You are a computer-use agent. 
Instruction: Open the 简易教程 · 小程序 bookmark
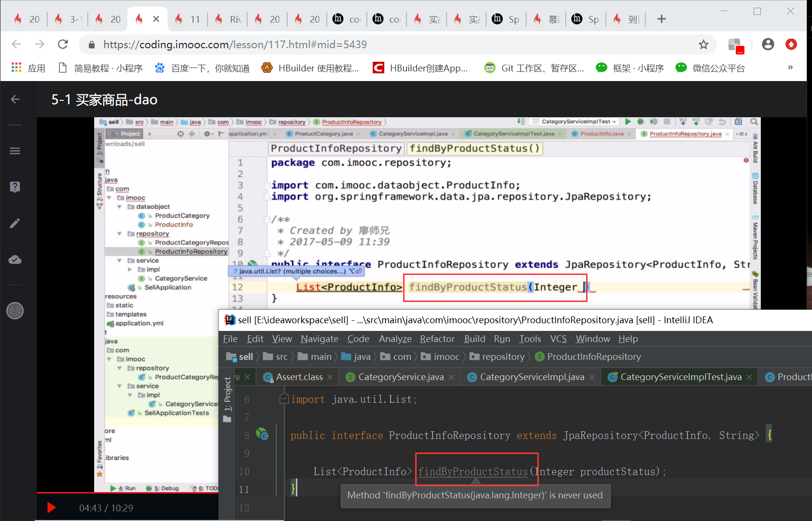(100, 68)
